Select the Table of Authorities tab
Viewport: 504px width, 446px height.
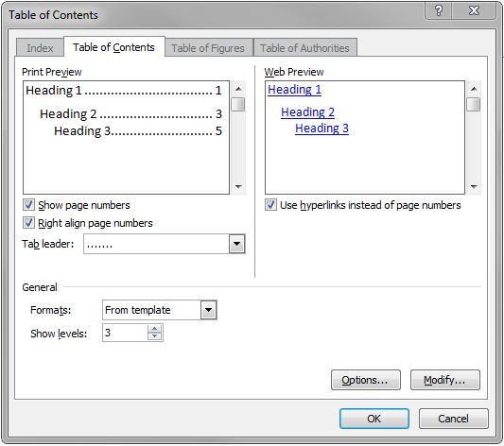pyautogui.click(x=304, y=48)
